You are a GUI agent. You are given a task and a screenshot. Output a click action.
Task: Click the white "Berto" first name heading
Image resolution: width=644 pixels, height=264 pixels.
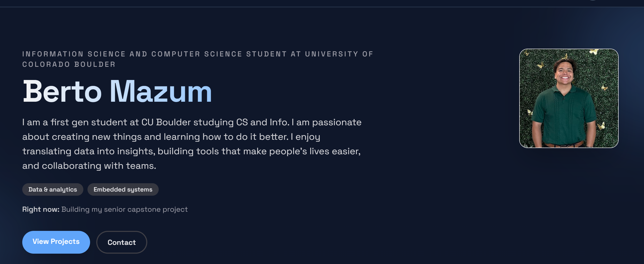pos(62,92)
